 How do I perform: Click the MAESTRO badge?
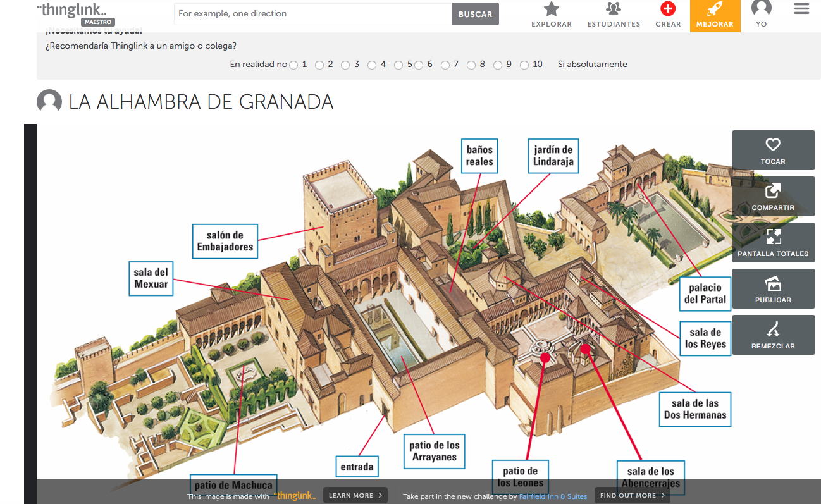(x=97, y=22)
